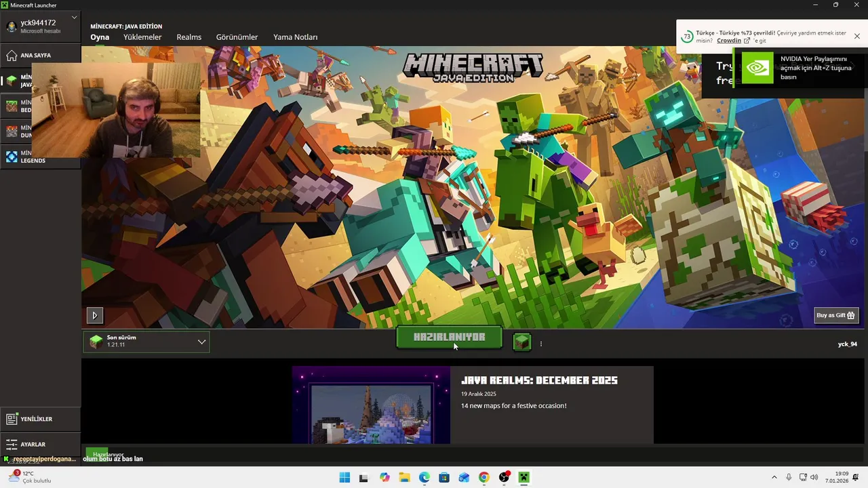Click the yck_94 player name text
868x488 pixels.
848,344
